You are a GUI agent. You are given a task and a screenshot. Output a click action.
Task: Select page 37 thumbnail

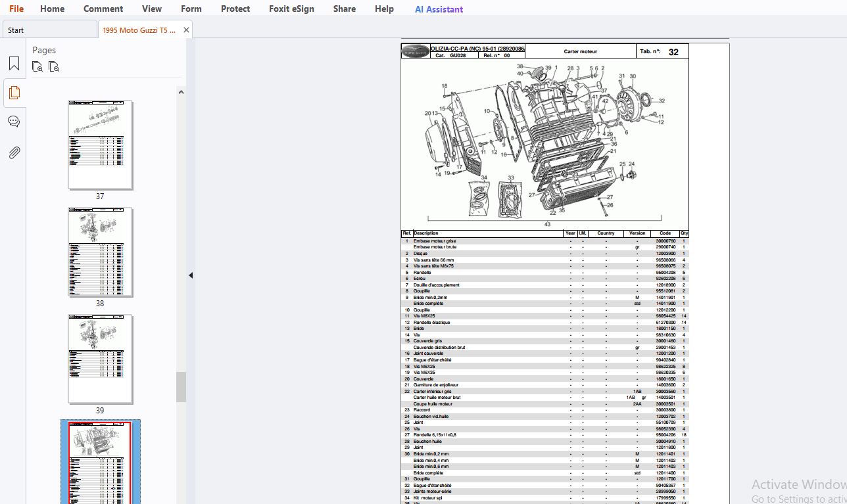(100, 145)
